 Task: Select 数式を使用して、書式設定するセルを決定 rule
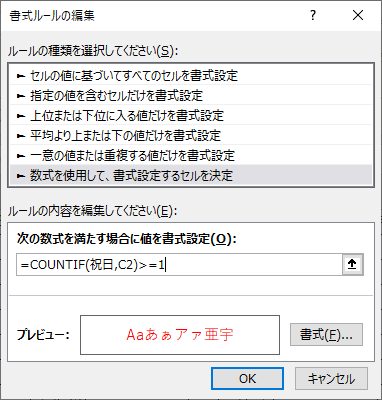(190, 175)
